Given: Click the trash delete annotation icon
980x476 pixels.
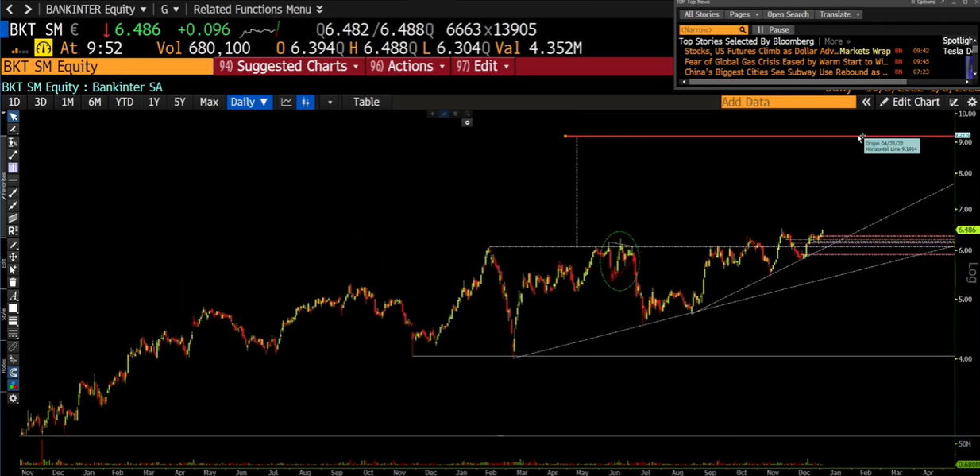Looking at the screenshot, I should (13, 281).
